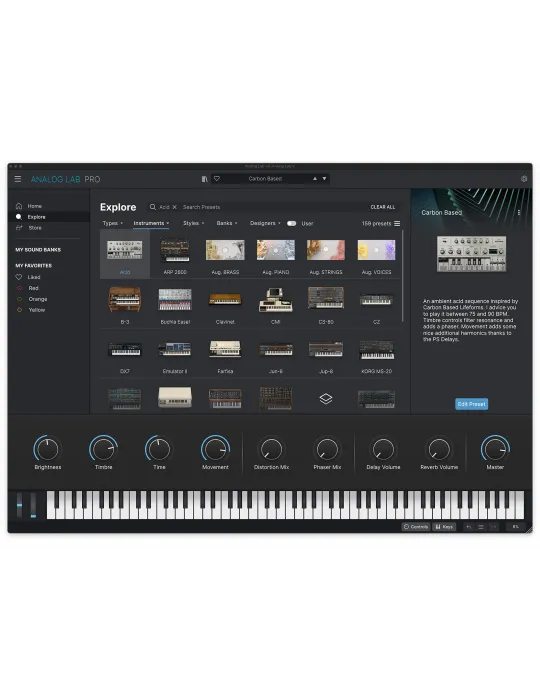
Task: Expand the Types filter dropdown
Action: pos(112,223)
